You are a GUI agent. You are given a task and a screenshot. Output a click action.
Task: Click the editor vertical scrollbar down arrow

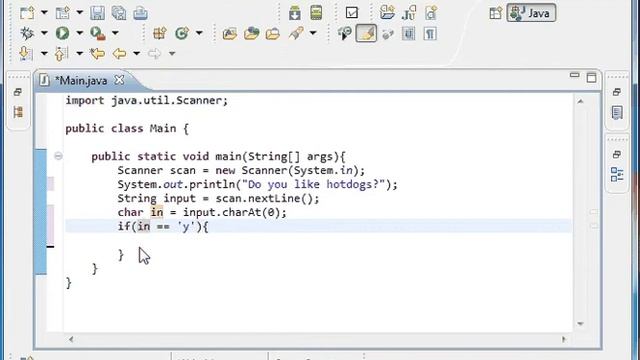pos(580,324)
